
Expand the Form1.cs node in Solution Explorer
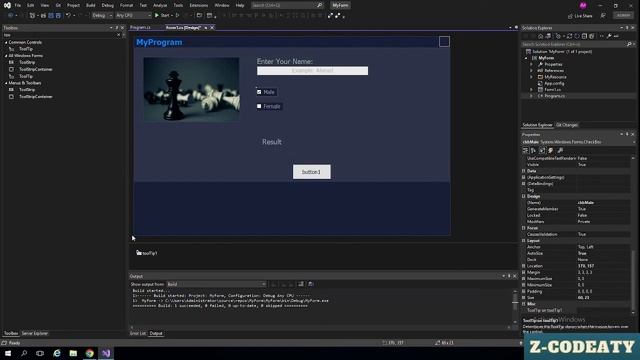coord(531,89)
